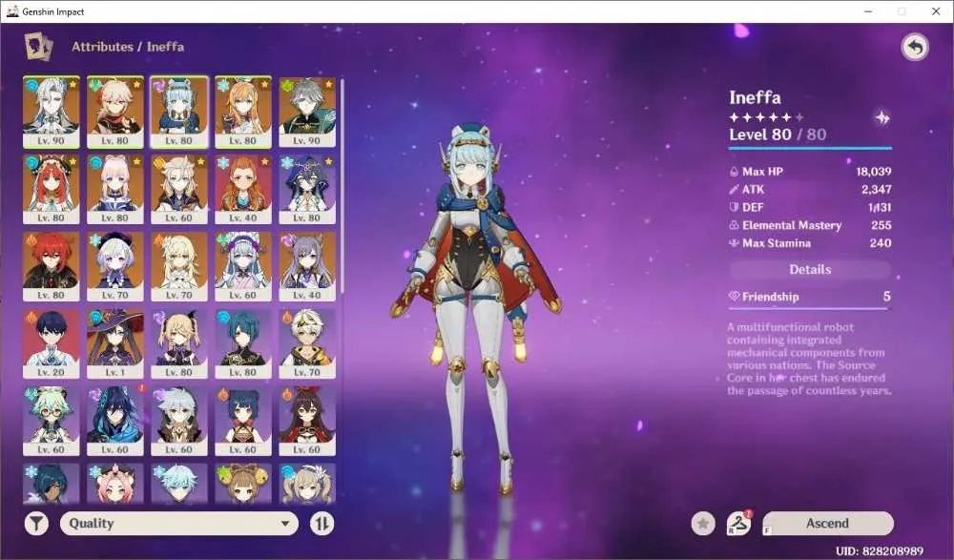
Task: Select the Lv. 90 character in first slot
Action: 52,112
